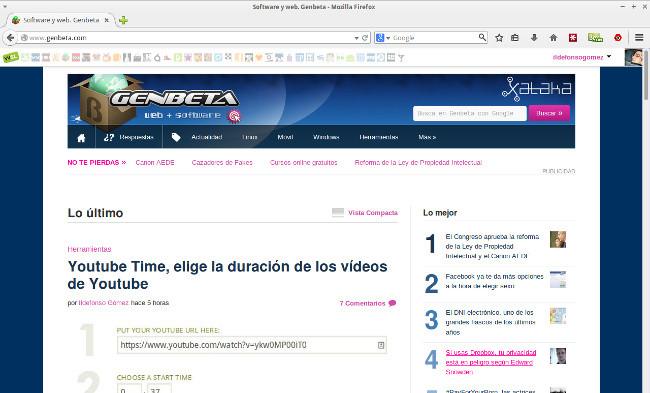Screen dimensions: 650x393
Task: Go to Firefox home page icon
Action: point(553,38)
